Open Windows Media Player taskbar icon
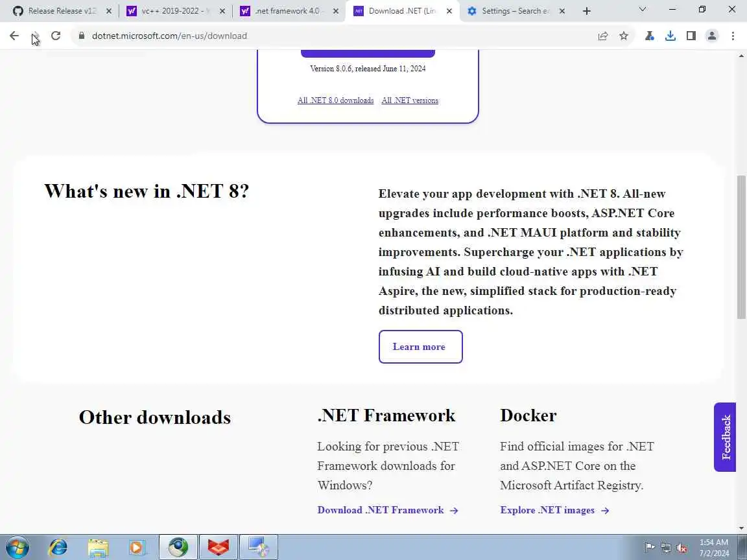The width and height of the screenshot is (747, 560). (137, 547)
